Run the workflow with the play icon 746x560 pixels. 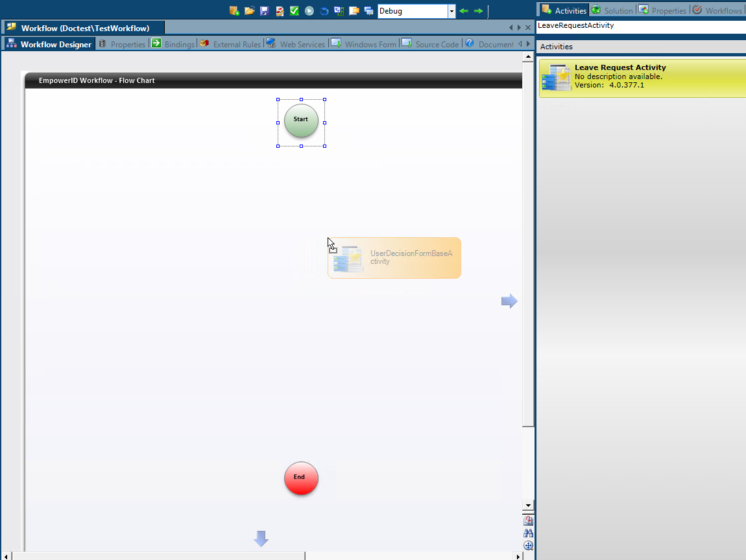click(x=309, y=10)
